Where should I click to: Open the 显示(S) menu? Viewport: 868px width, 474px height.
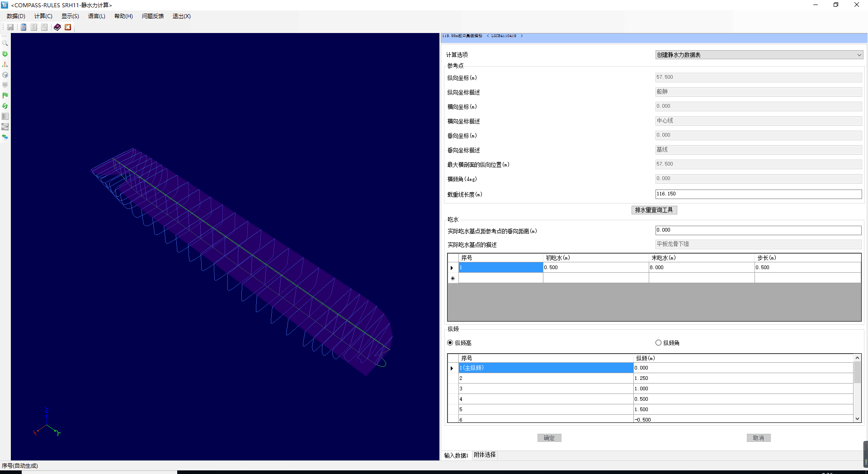(x=70, y=16)
